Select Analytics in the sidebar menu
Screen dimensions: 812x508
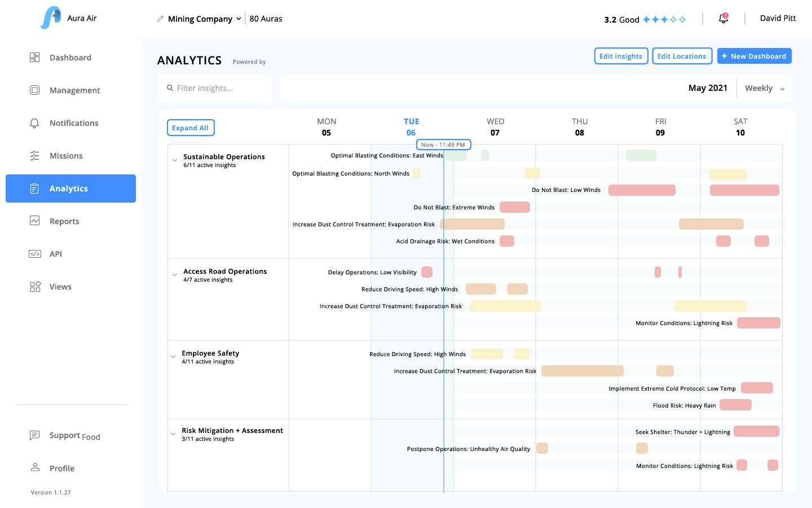point(69,188)
